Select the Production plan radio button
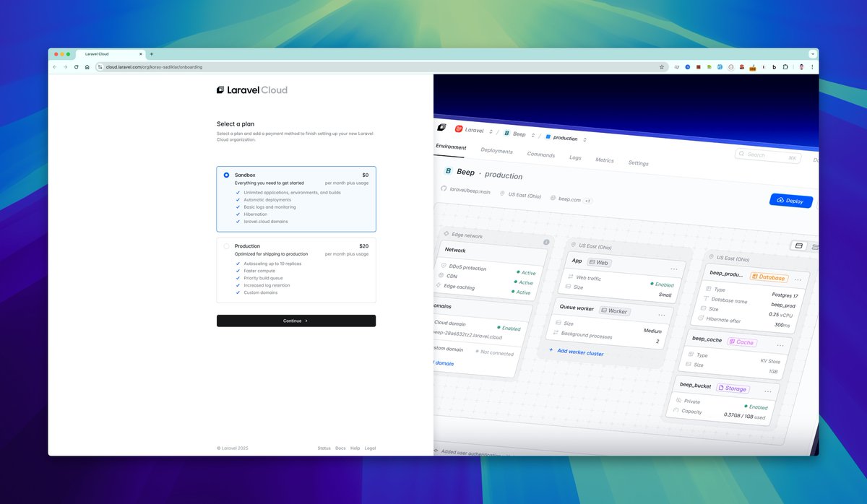The width and height of the screenshot is (867, 504). [x=226, y=246]
